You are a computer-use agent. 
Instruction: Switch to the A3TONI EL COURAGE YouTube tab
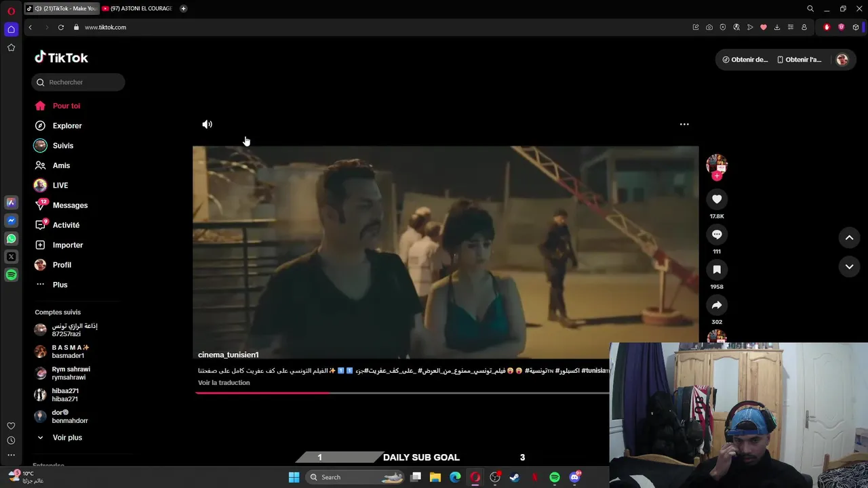click(138, 9)
